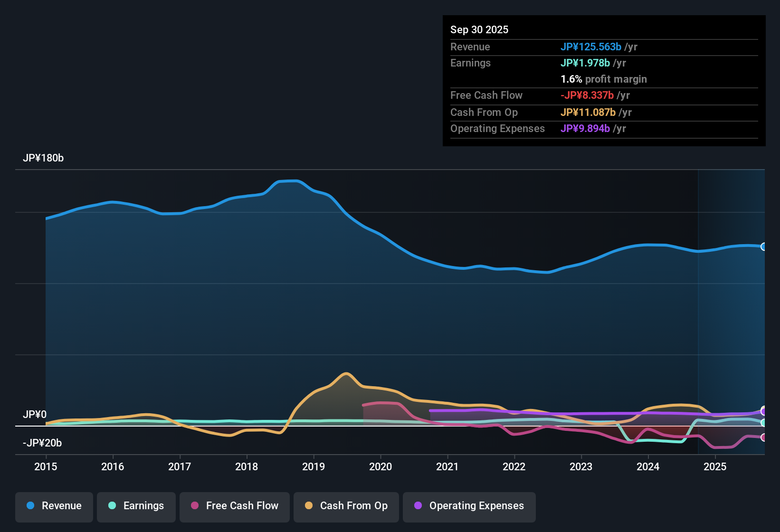The width and height of the screenshot is (780, 532).
Task: Click the teal Earnings legend dot icon
Action: click(112, 506)
